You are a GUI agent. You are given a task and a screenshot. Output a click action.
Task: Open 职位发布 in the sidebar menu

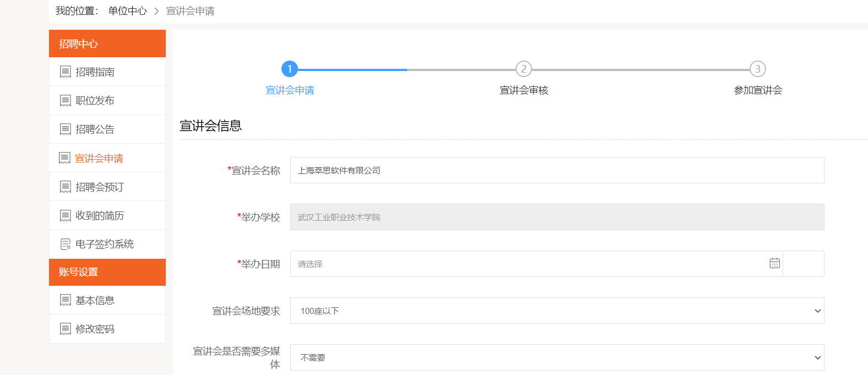click(x=95, y=101)
